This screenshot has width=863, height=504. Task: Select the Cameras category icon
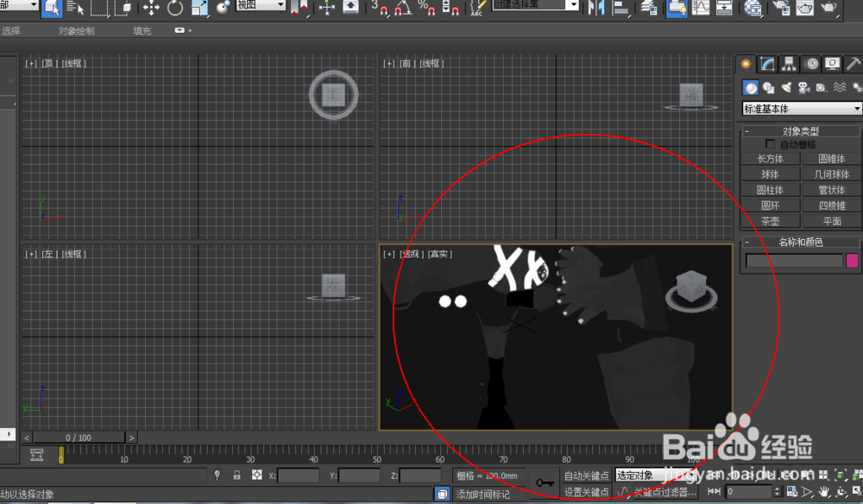tap(803, 88)
